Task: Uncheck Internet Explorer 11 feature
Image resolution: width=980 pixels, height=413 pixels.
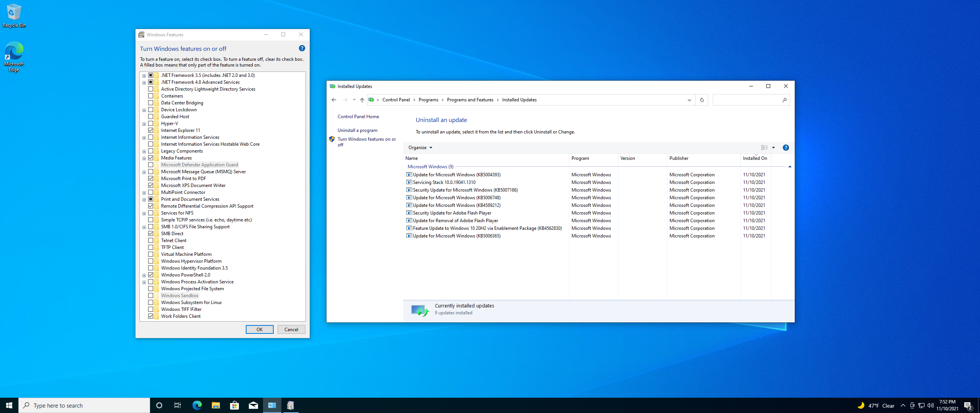Action: click(x=151, y=130)
